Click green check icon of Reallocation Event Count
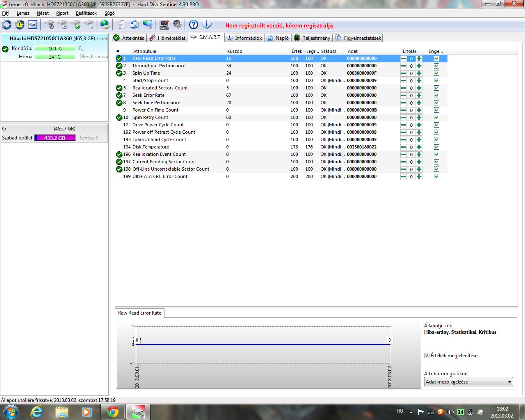 coord(119,155)
